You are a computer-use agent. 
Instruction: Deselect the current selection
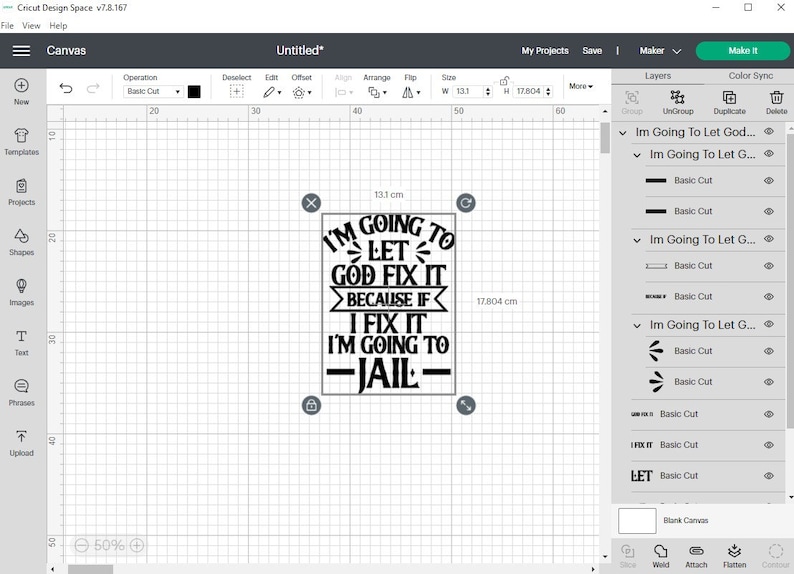coord(236,86)
